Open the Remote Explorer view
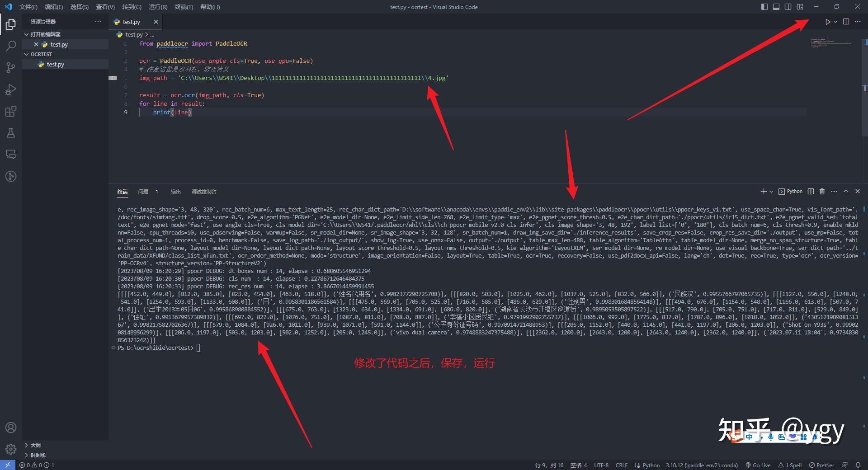Image resolution: width=868 pixels, height=470 pixels. [11, 155]
